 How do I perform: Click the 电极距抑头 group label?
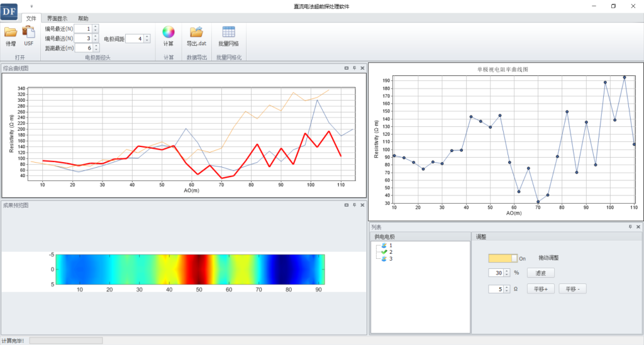(97, 57)
